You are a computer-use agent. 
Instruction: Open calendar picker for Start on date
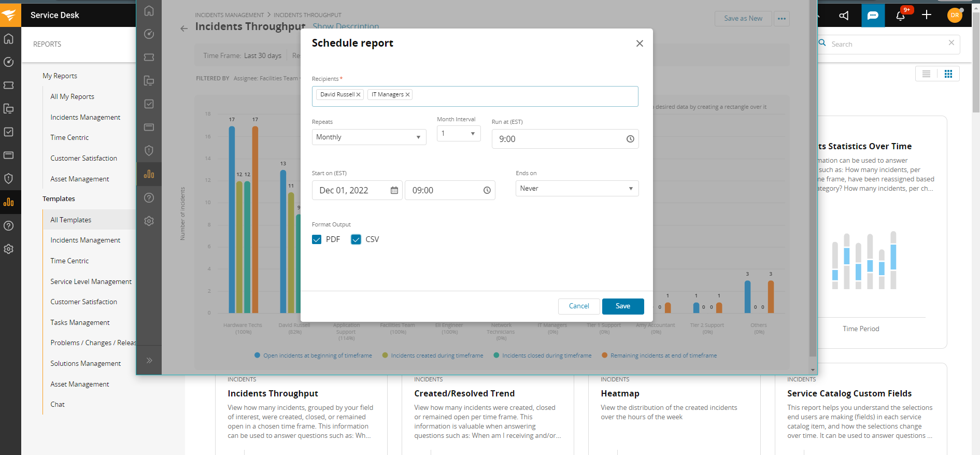coord(394,190)
